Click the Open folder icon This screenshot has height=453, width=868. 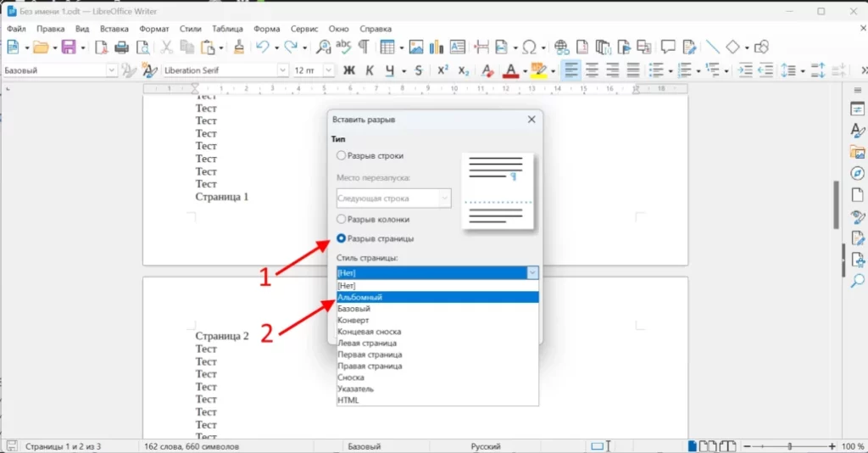click(x=41, y=48)
